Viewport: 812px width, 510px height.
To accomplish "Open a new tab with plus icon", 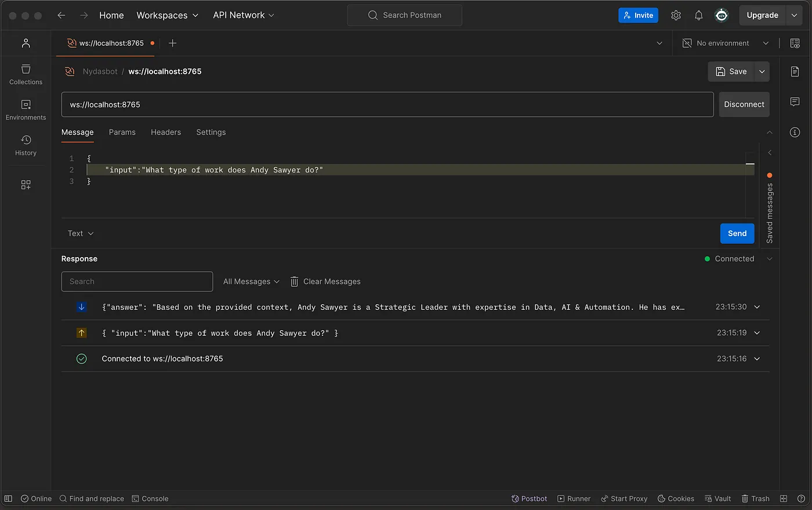I will [172, 43].
